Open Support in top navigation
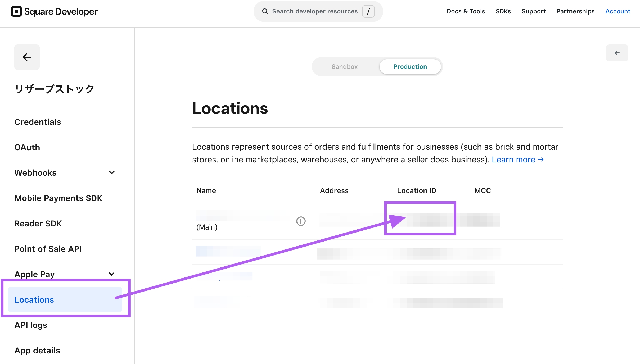Image resolution: width=640 pixels, height=364 pixels. (x=534, y=11)
